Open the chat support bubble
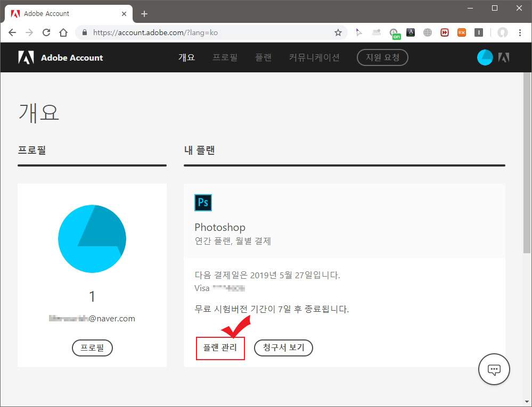This screenshot has height=407, width=532. [494, 369]
